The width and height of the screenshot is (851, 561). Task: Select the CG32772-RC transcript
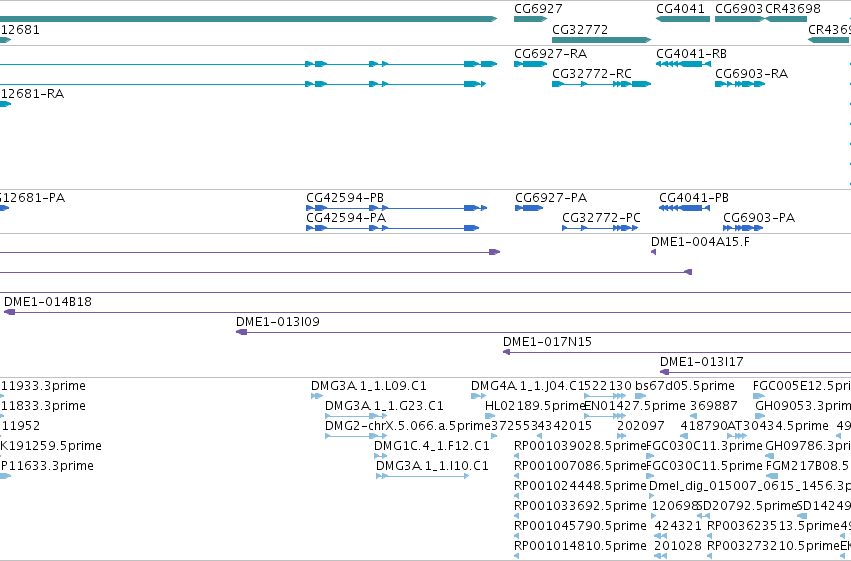(x=601, y=84)
